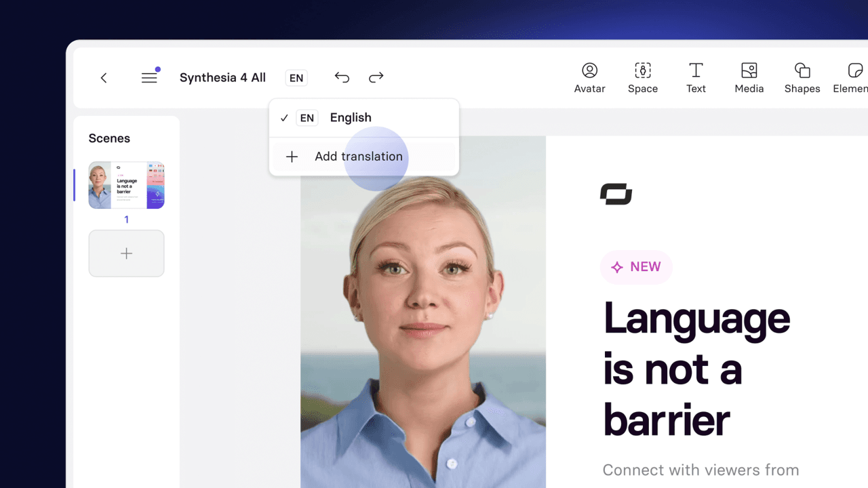The height and width of the screenshot is (488, 868).
Task: Add a new scene with the plus button
Action: pyautogui.click(x=126, y=253)
